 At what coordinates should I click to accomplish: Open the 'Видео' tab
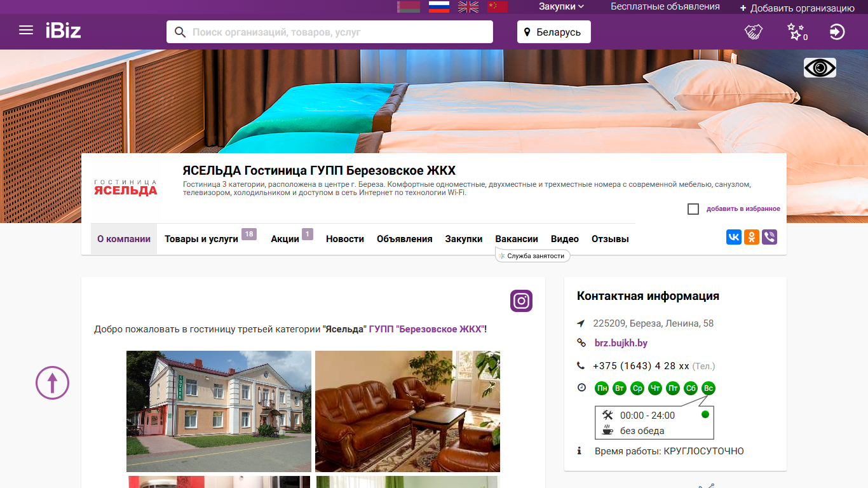click(565, 239)
